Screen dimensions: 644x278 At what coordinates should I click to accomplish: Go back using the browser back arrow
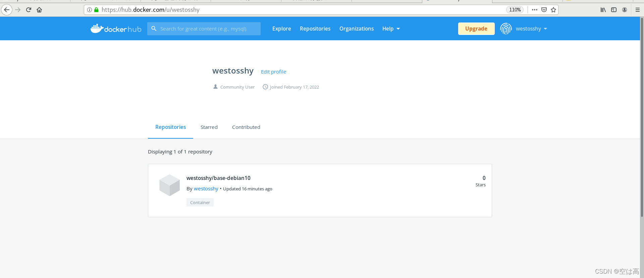click(7, 10)
